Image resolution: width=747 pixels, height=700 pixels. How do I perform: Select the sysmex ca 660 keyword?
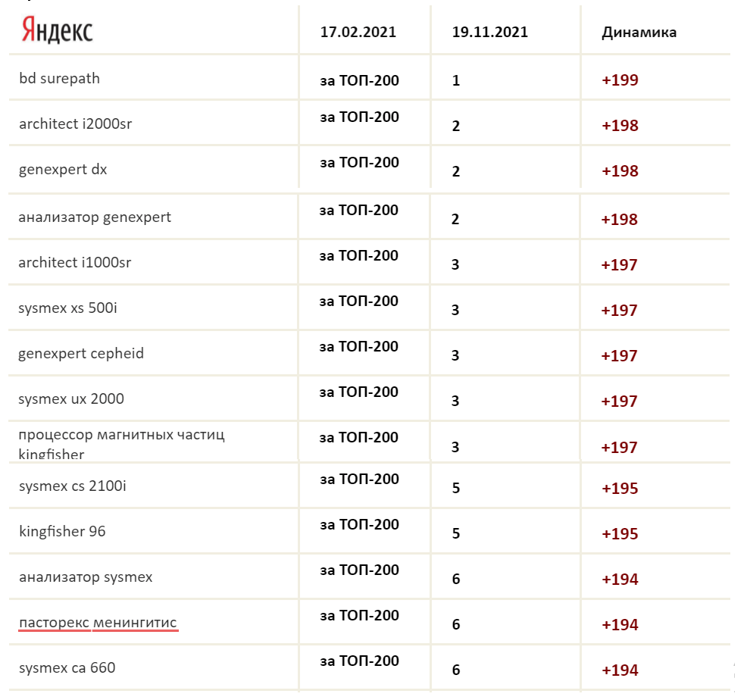[67, 668]
